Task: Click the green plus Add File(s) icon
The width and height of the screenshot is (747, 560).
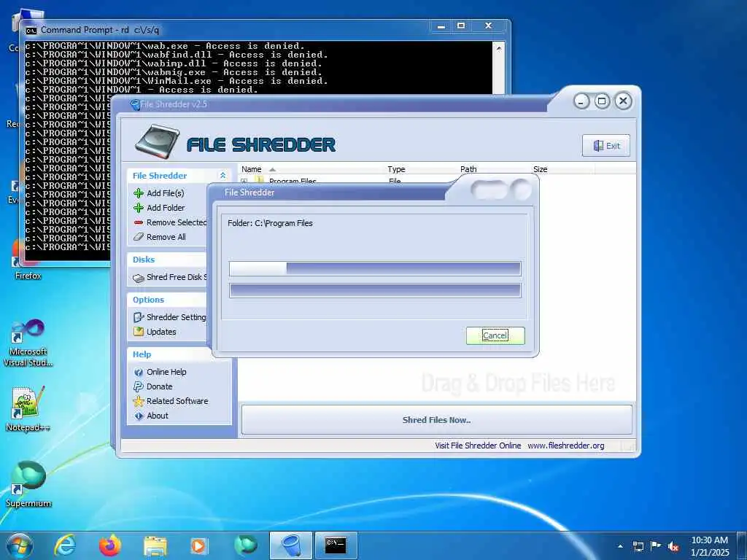Action: point(139,192)
